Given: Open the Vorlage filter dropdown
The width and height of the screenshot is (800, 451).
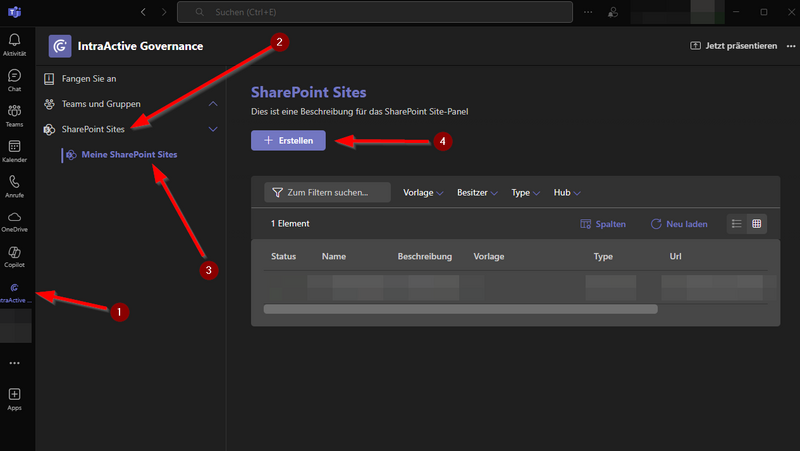Looking at the screenshot, I should pos(423,192).
